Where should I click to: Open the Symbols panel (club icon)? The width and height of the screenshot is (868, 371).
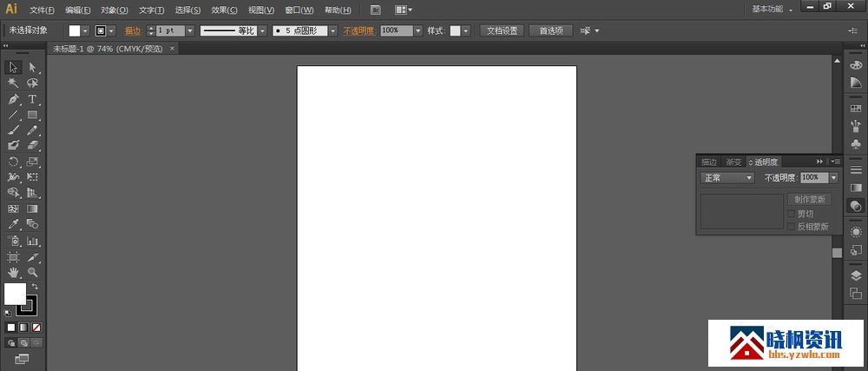click(x=856, y=143)
